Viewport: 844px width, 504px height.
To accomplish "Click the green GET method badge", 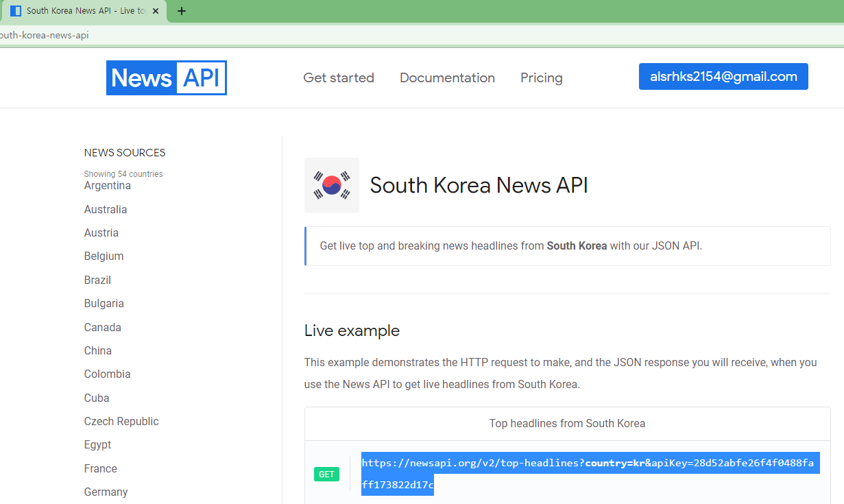I will (326, 474).
